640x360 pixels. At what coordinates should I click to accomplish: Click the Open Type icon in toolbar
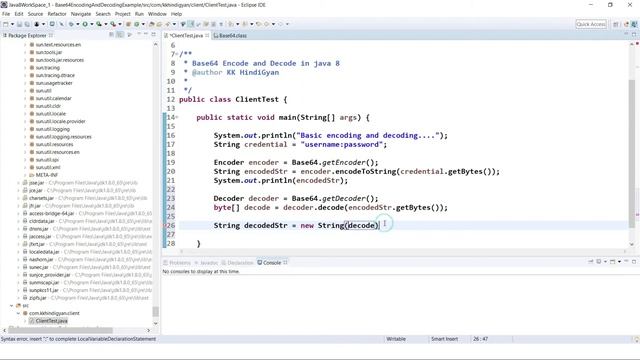(151, 24)
